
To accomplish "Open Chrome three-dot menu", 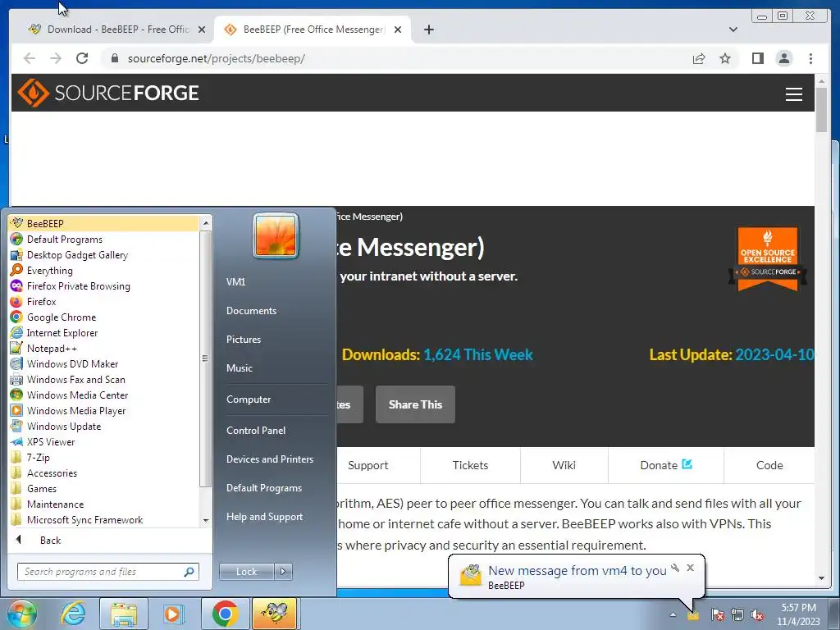I will (x=810, y=58).
